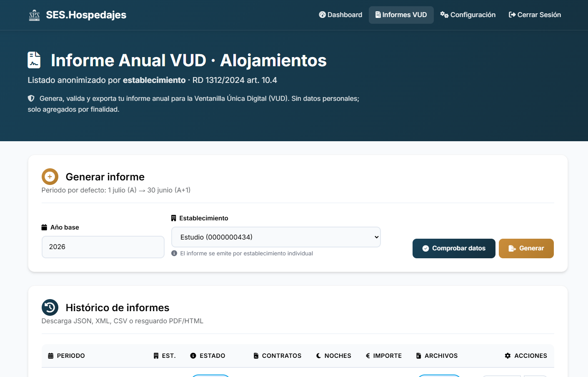
Task: Click the shield icon in the description
Action: click(x=31, y=98)
